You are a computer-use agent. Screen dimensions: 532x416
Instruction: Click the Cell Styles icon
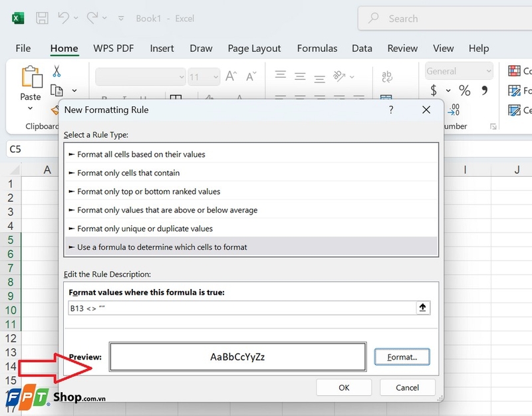514,110
